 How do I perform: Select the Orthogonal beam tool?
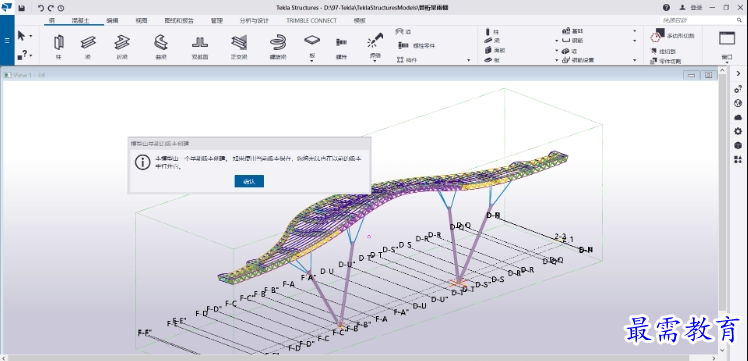[239, 46]
